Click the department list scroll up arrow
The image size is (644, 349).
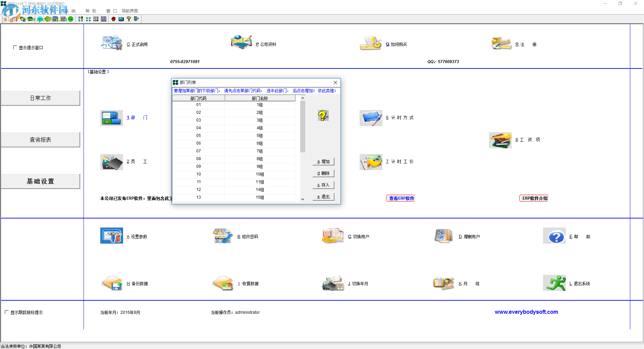[303, 98]
